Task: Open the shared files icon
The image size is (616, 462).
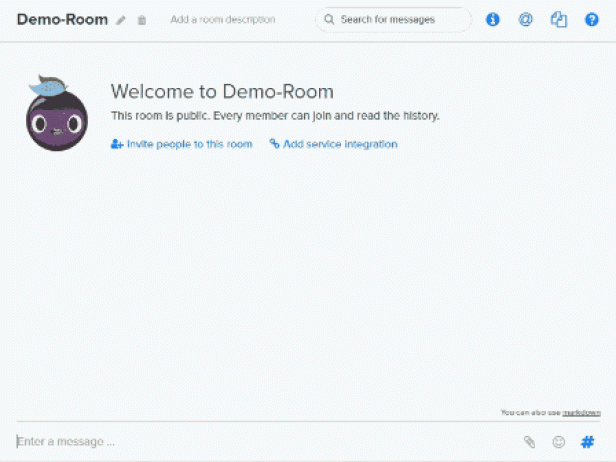Action: pyautogui.click(x=559, y=19)
